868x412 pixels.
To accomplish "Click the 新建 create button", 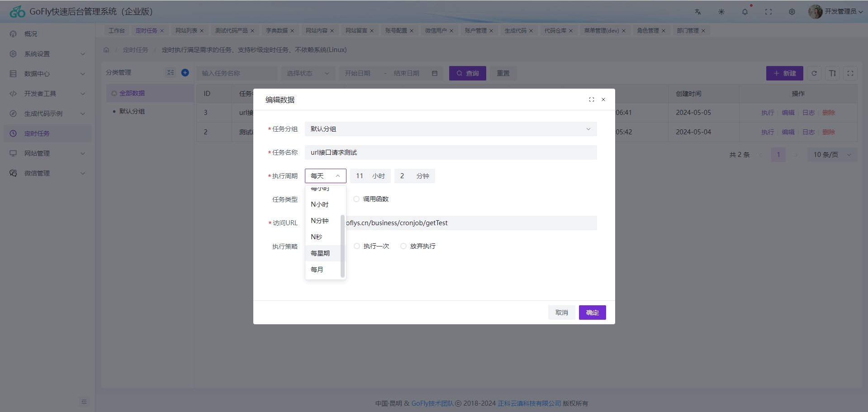I will click(785, 73).
